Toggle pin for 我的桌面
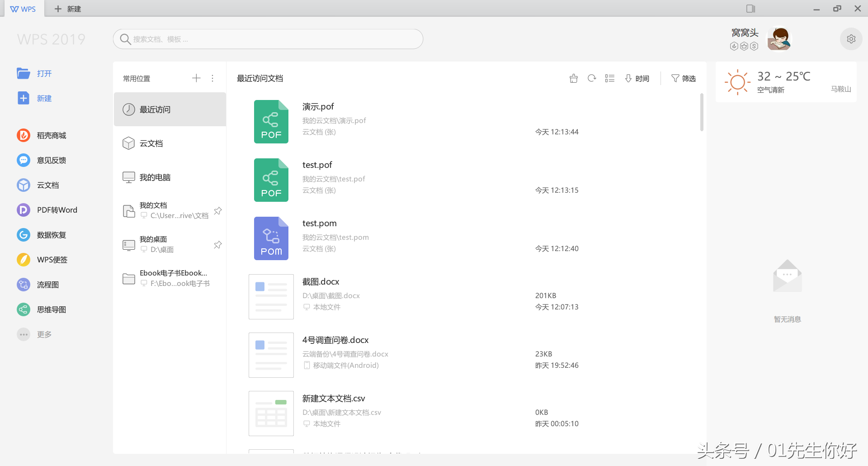868x466 pixels. (218, 245)
